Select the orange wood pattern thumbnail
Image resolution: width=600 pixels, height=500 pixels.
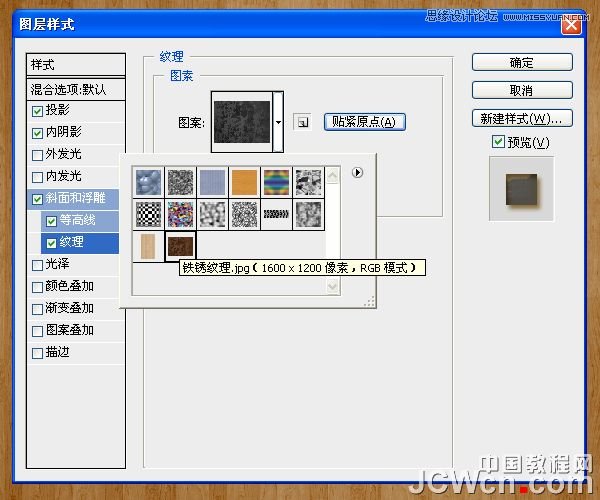[244, 182]
